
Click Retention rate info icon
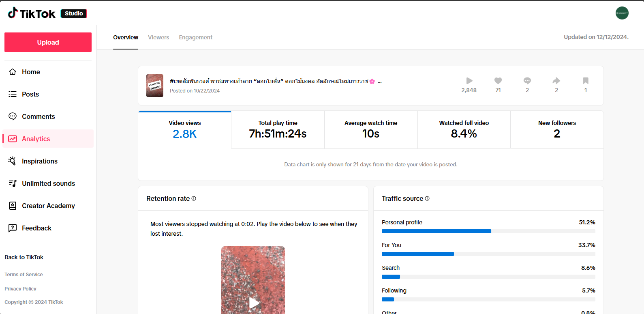tap(194, 198)
